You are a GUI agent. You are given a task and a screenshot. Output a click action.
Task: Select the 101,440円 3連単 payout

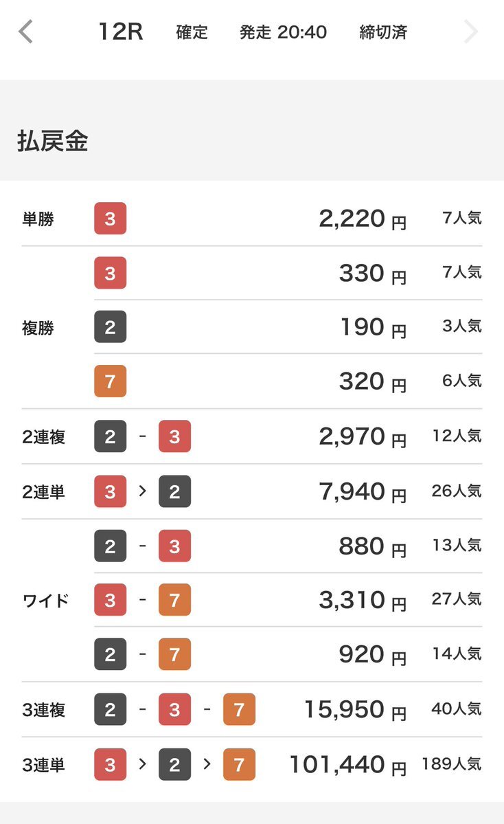(x=348, y=765)
